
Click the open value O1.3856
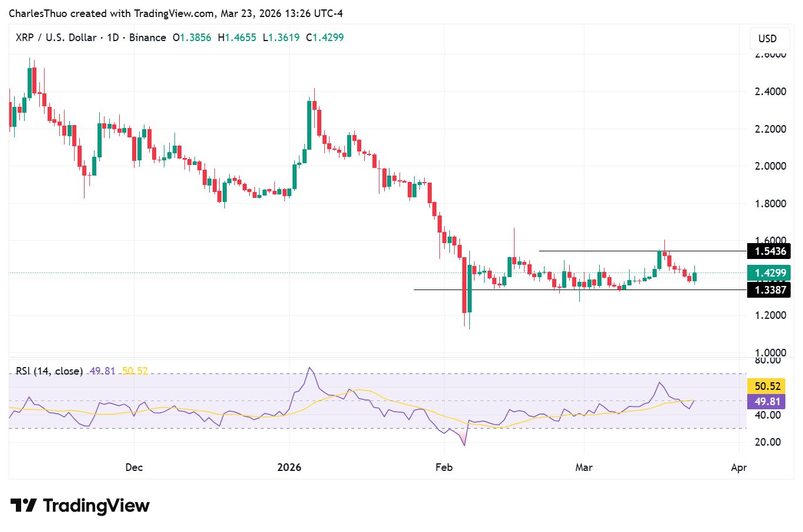tap(192, 37)
